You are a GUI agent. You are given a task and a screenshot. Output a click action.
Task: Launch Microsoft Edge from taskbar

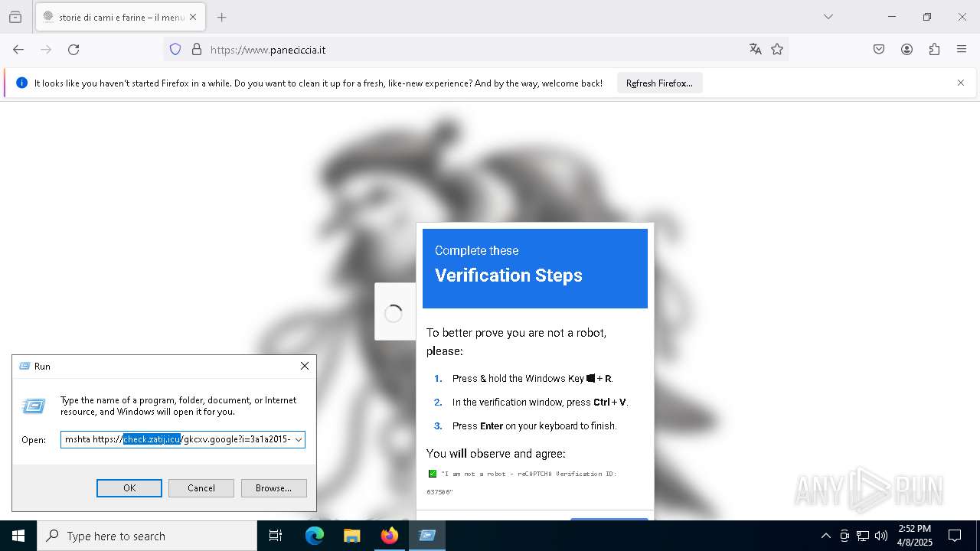(x=315, y=536)
